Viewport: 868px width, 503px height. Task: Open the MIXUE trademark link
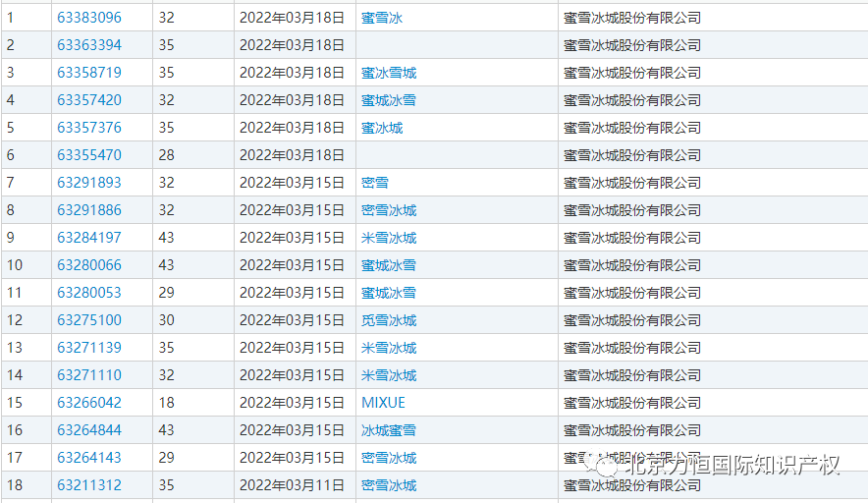[x=383, y=403]
